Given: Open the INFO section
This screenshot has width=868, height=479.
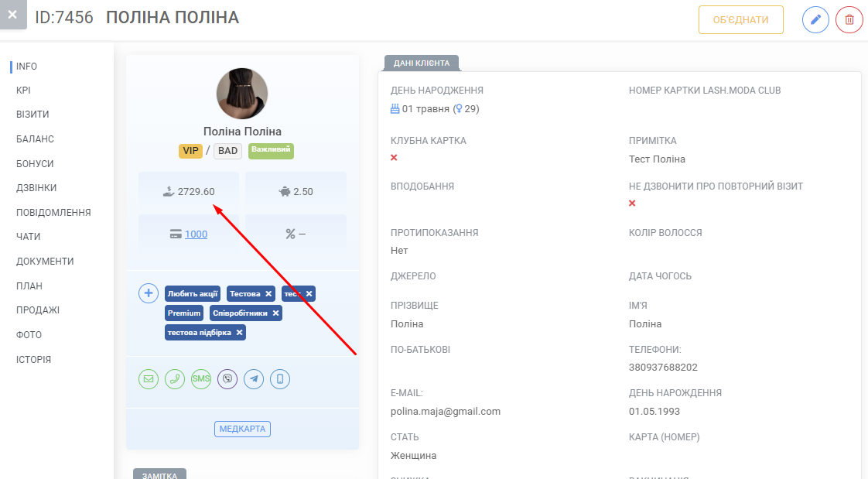Looking at the screenshot, I should click(26, 67).
